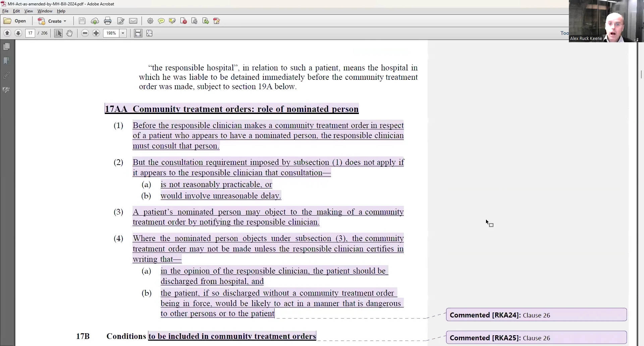644x346 pixels.
Task: Click the Add sticky note icon
Action: (161, 21)
